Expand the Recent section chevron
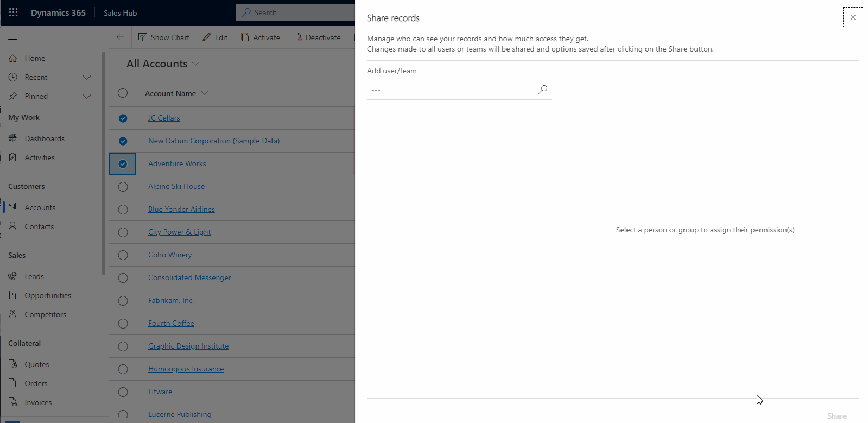The image size is (868, 423). tap(87, 78)
